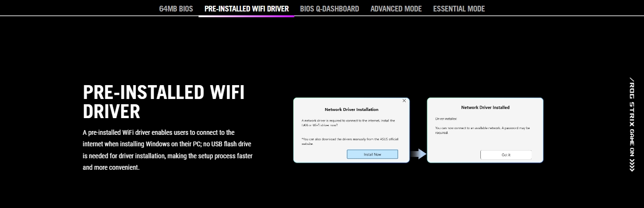Click the 'You can now connect' message
Viewport: 644px width, 208px height.
[482, 131]
